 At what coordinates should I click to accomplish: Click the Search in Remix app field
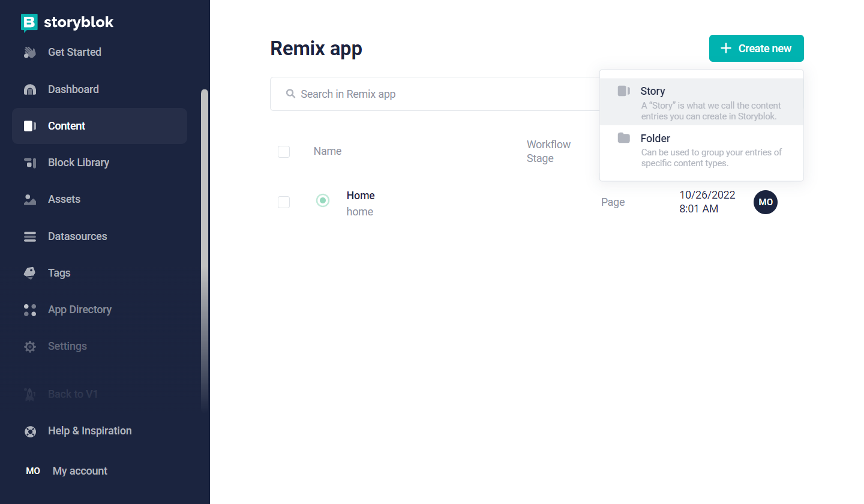coord(434,94)
